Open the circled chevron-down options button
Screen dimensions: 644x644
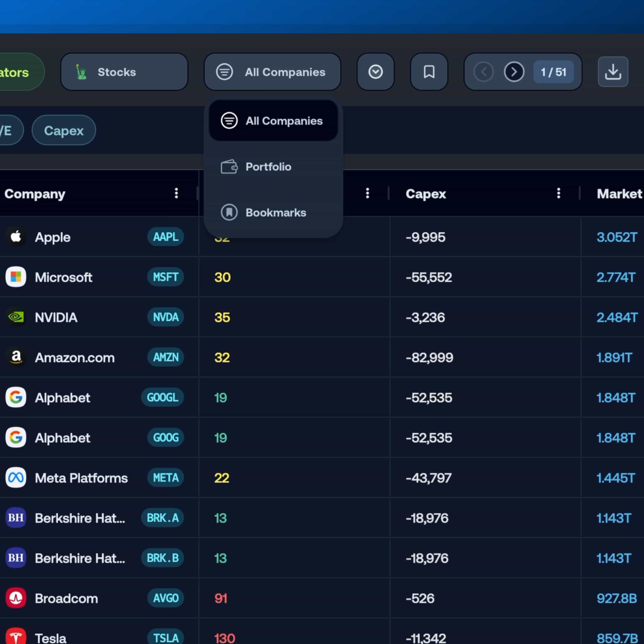tap(375, 72)
